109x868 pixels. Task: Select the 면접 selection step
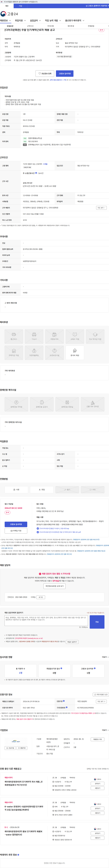pyautogui.click(x=42, y=490)
